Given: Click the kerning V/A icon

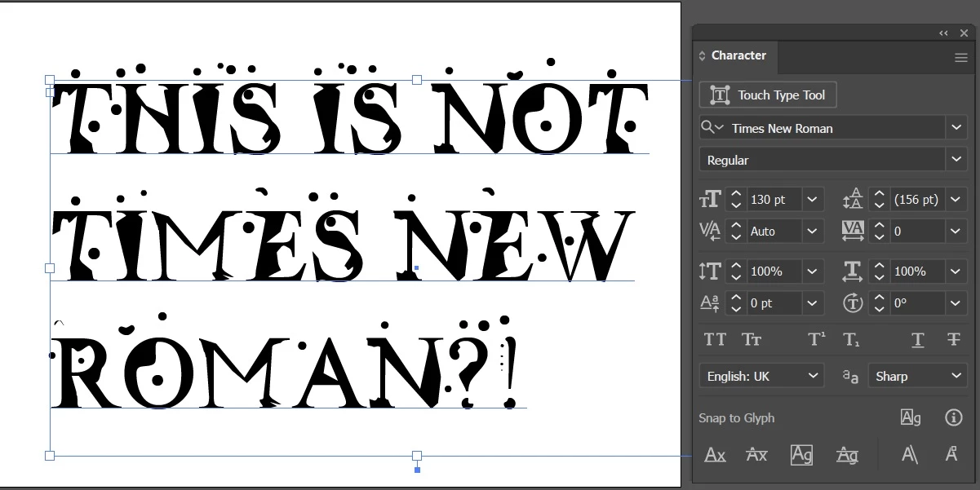Looking at the screenshot, I should click(710, 231).
